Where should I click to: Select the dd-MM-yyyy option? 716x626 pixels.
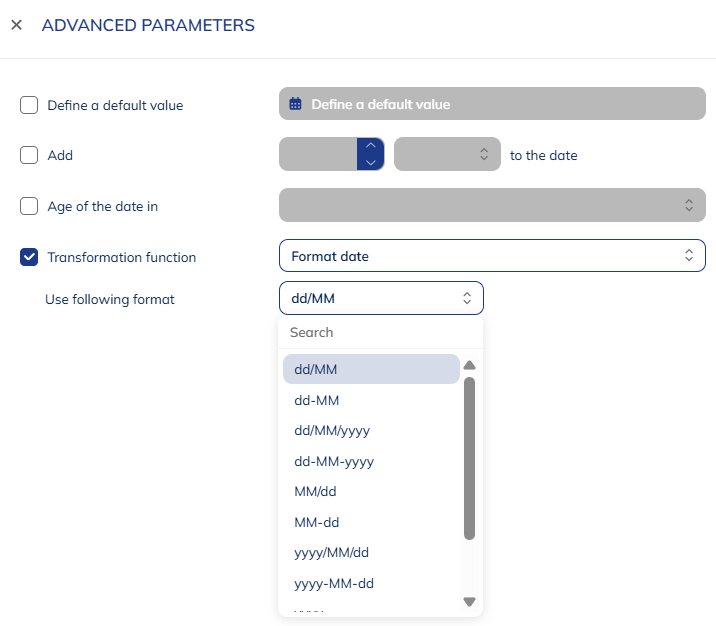click(x=334, y=462)
